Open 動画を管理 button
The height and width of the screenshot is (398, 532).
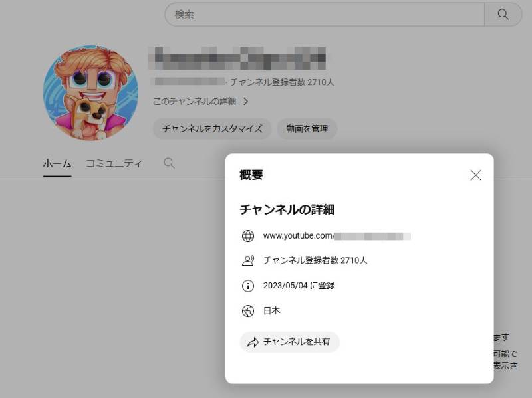pos(307,128)
